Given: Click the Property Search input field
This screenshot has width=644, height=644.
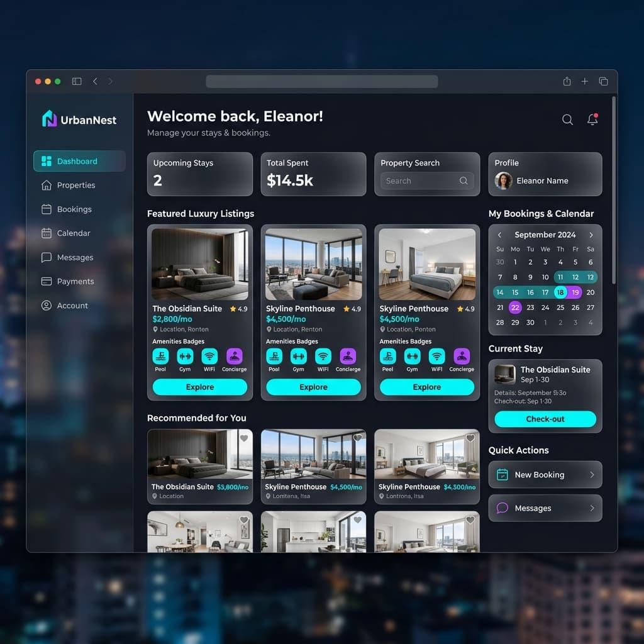Looking at the screenshot, I should click(x=427, y=180).
